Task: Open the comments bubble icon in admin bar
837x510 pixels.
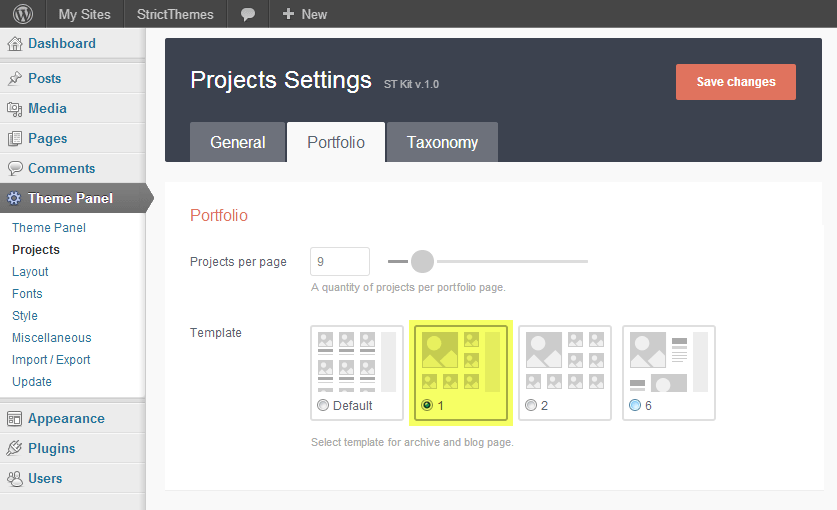Action: click(x=248, y=14)
